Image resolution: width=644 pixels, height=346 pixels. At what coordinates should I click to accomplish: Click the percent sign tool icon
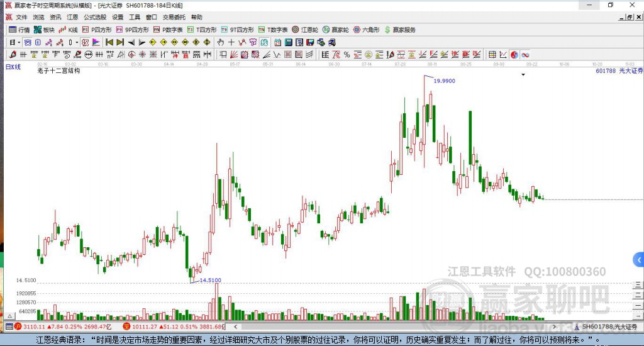347,55
